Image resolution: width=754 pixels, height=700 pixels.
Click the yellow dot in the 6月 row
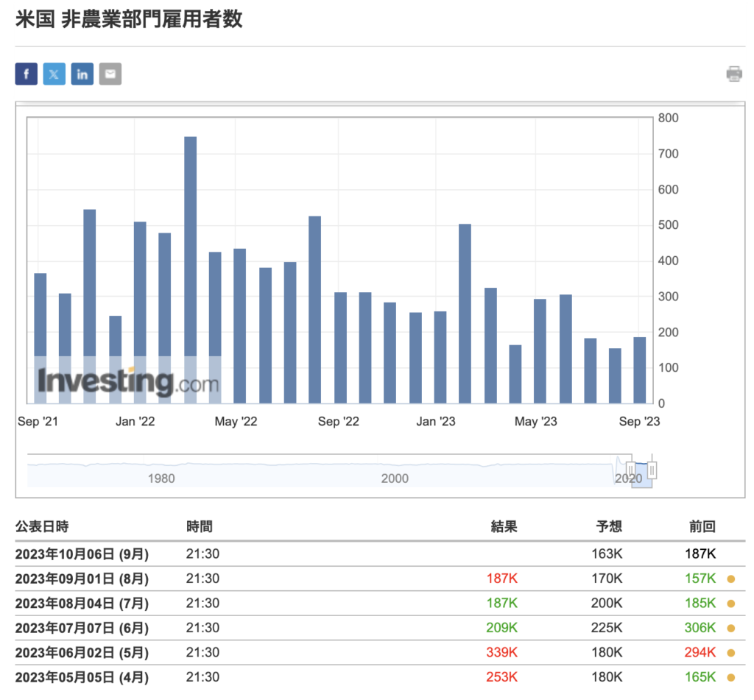[x=731, y=628]
